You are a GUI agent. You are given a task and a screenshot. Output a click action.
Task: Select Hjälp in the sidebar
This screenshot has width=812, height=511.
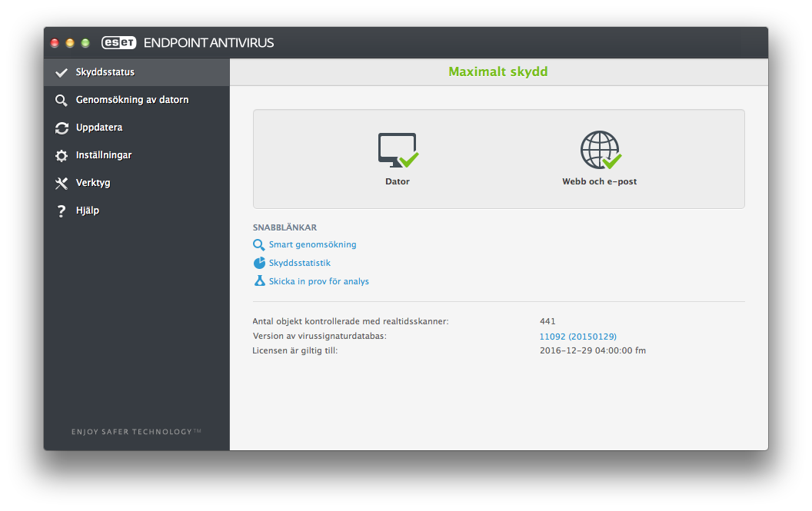point(137,211)
